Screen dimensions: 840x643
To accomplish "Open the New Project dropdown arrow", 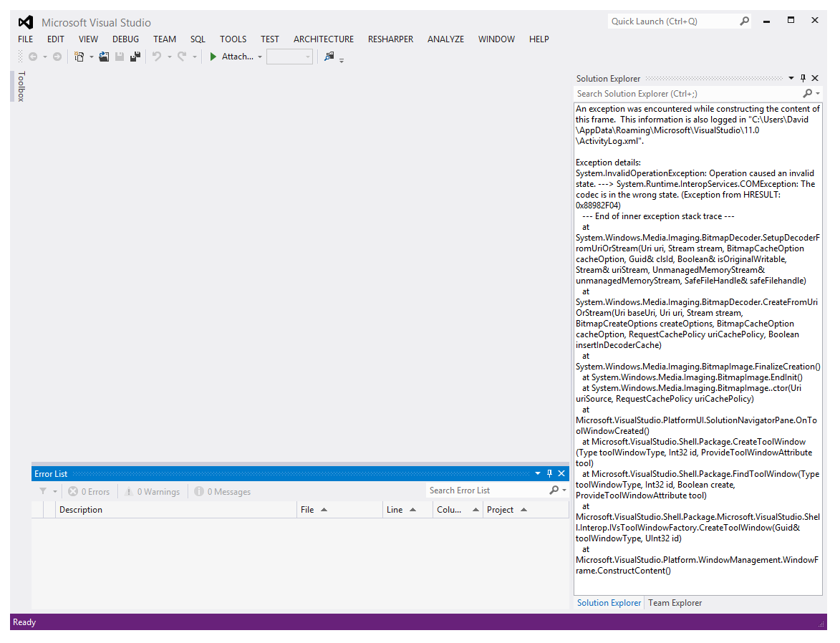I will click(92, 57).
